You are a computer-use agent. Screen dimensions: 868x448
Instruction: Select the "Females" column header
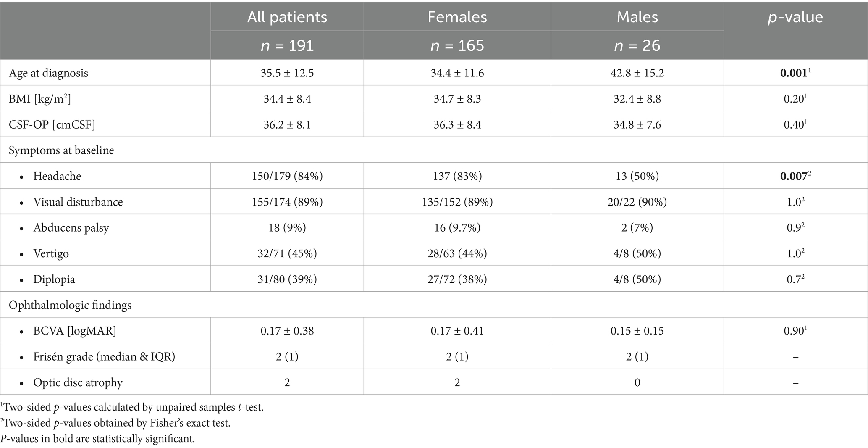[x=457, y=17]
